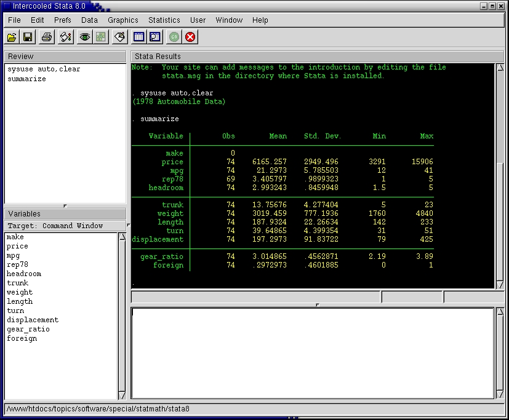Screen dimensions: 509x420
Task: Pick 'price' in the Variables list
Action: (17, 247)
